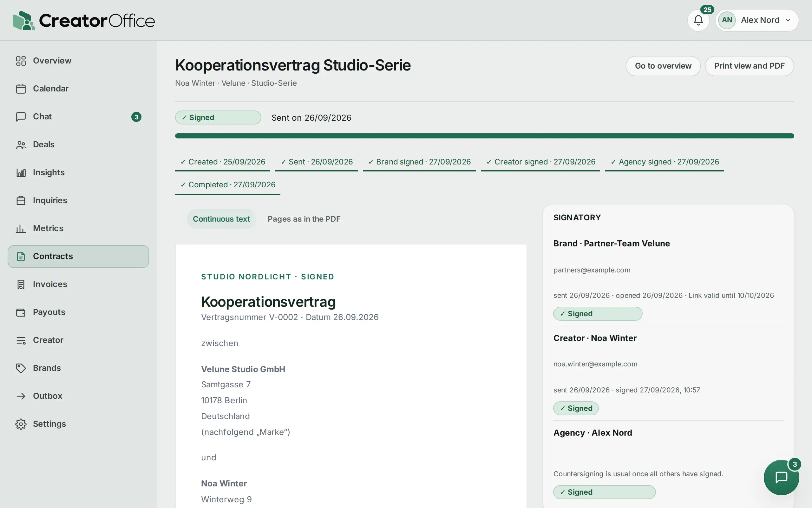
Task: Click the AN avatar circle
Action: point(727,20)
